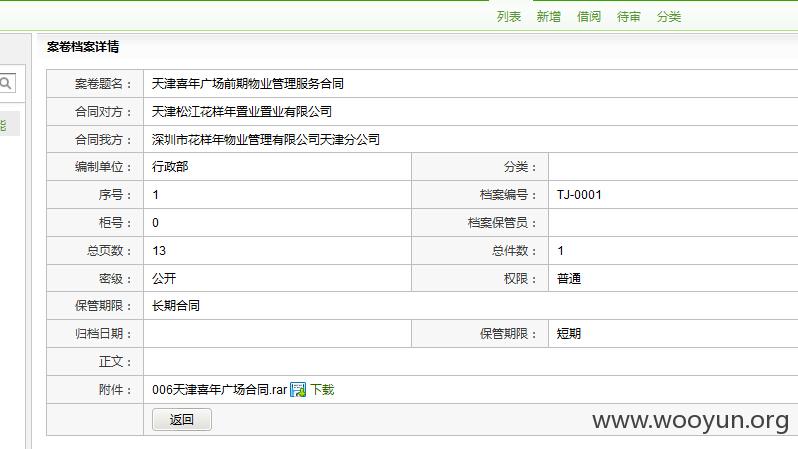The height and width of the screenshot is (449, 798).
Task: Click 深圳市花样年物业管理有限公司天津分公司 text
Action: 266,139
